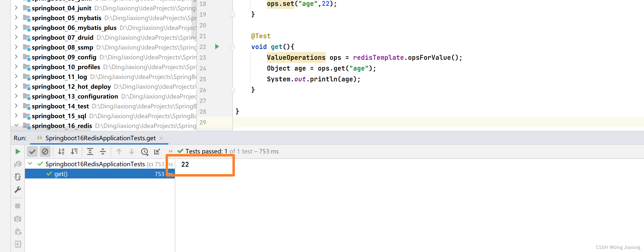Run get() test from gutter icon

coord(217,47)
